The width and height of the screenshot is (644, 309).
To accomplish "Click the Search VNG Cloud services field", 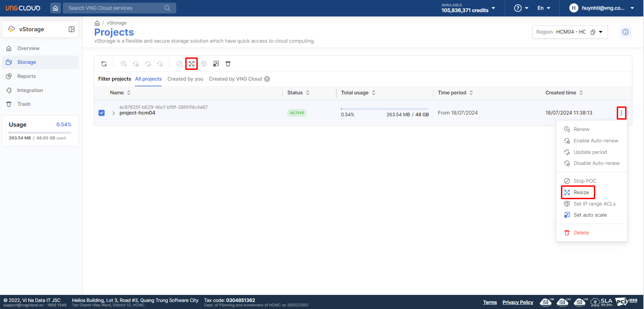I will coord(114,8).
